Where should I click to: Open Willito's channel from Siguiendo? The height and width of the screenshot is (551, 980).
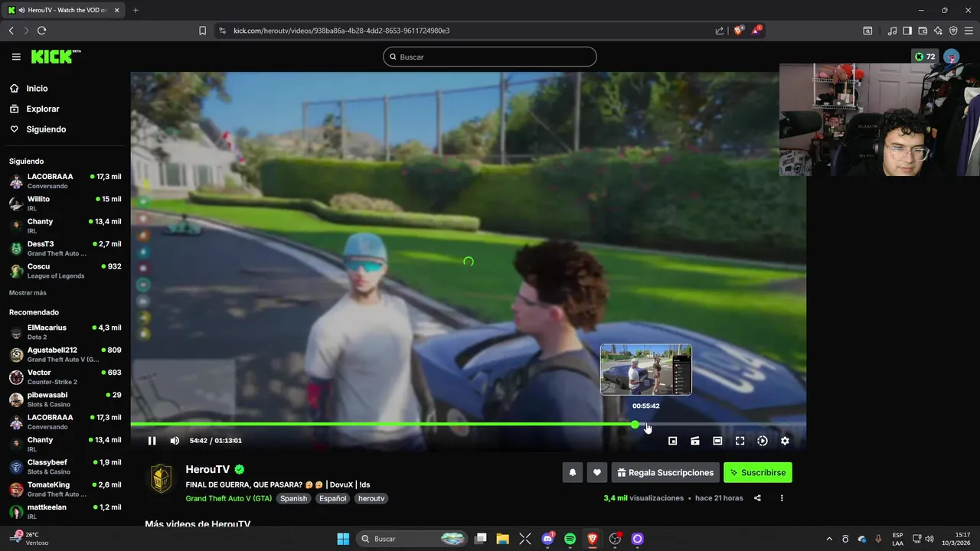65,204
